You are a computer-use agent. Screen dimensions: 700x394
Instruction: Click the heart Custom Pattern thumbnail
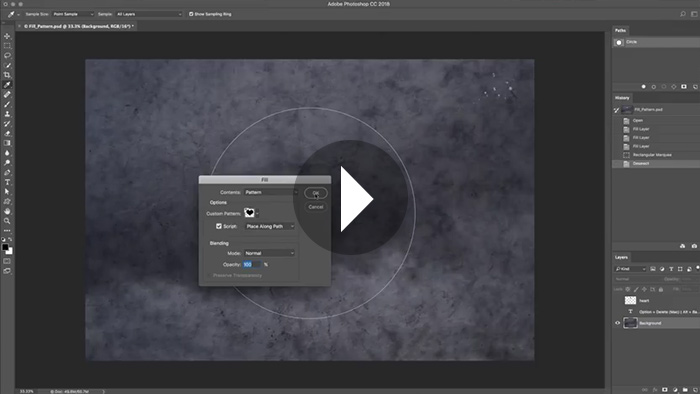click(249, 213)
